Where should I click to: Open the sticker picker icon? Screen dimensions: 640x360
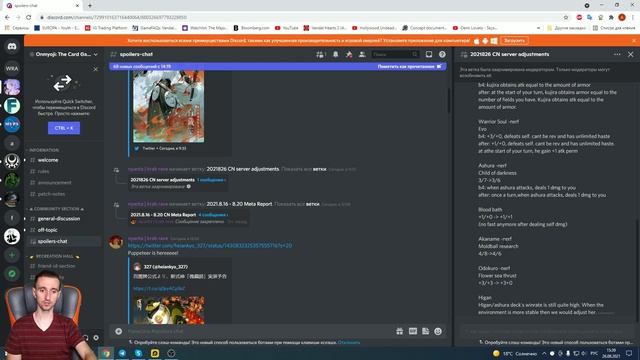425,331
